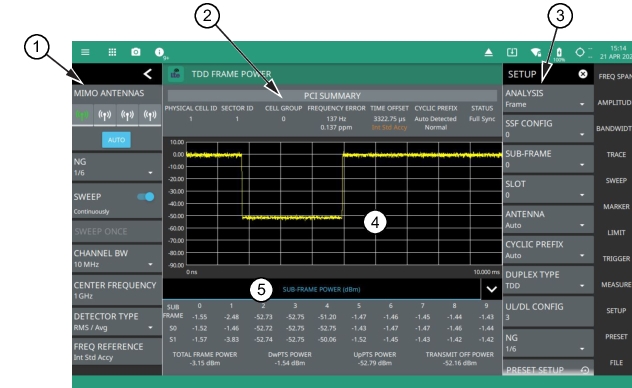Open the SSF CONFIG dropdown

pos(548,129)
